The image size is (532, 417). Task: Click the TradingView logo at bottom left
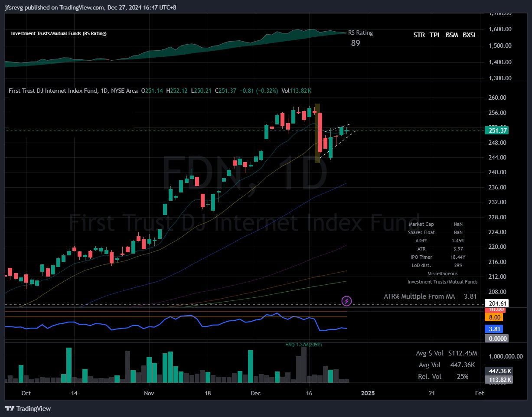pyautogui.click(x=28, y=408)
